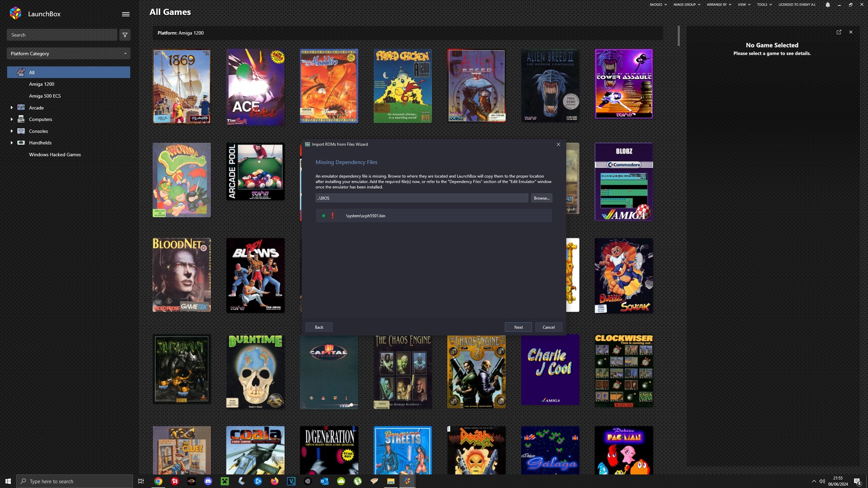The image size is (868, 488).
Task: Open the notifications bell icon
Action: click(828, 4)
